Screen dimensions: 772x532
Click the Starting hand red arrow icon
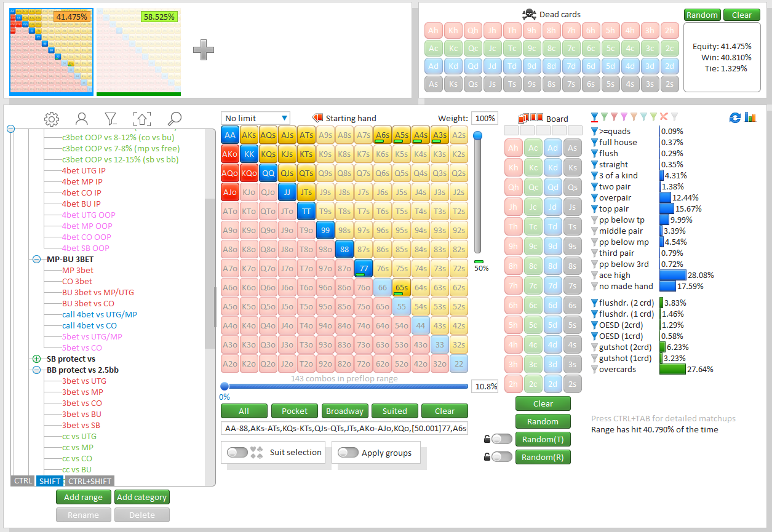[317, 118]
